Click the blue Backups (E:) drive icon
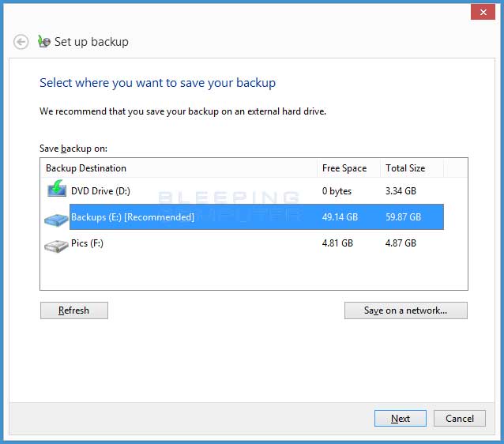 (x=56, y=220)
